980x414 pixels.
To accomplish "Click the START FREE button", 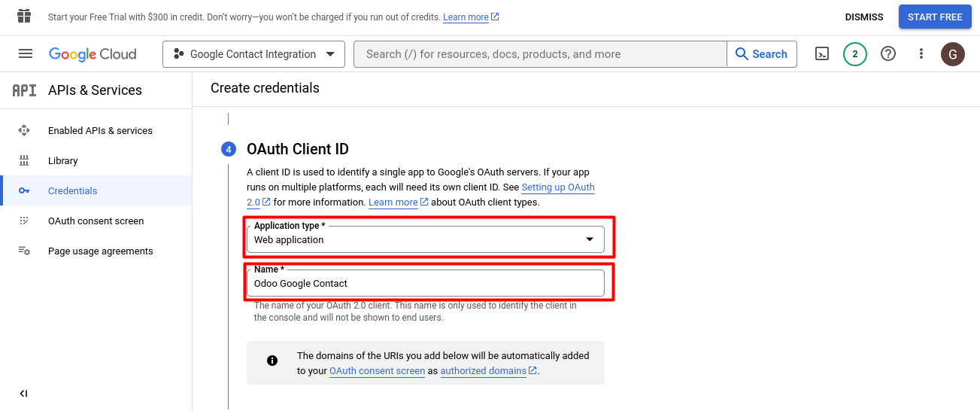I will tap(935, 17).
